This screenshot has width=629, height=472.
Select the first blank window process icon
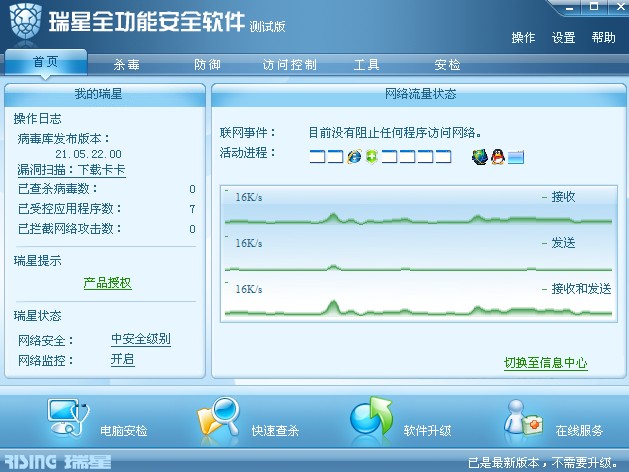coord(317,156)
